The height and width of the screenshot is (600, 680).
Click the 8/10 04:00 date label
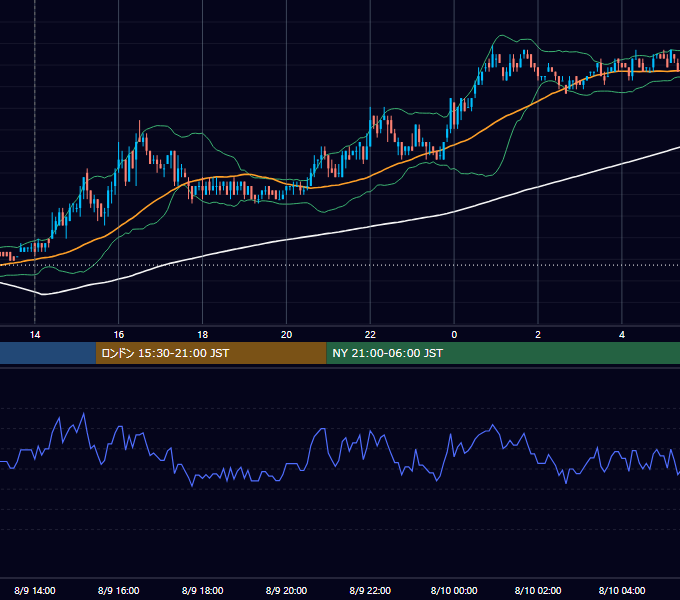[622, 590]
